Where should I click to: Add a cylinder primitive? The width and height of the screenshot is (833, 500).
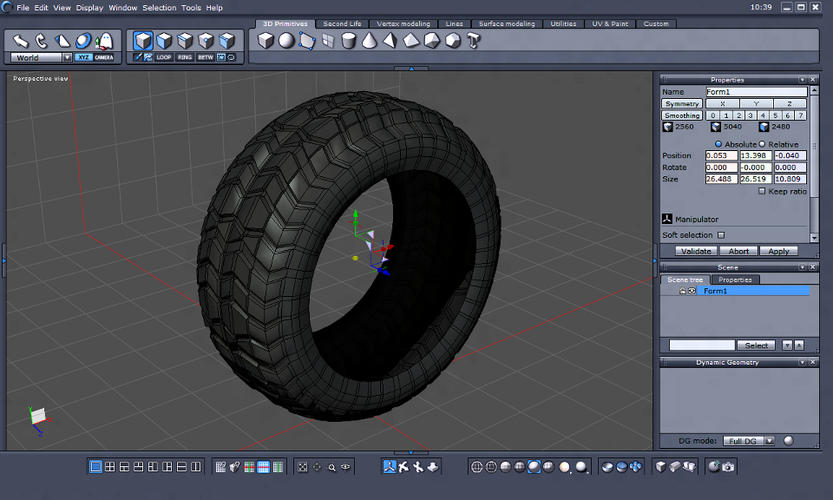pos(348,40)
